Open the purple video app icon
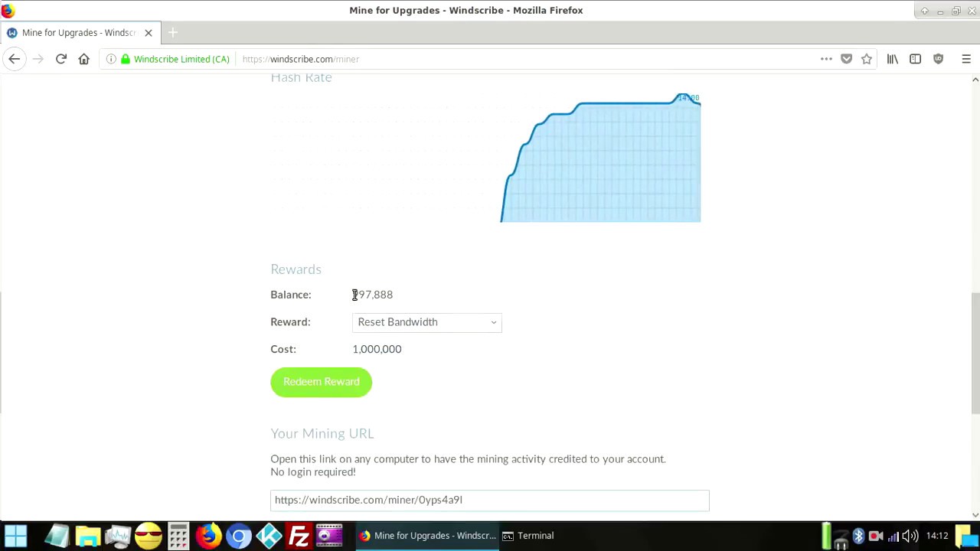The width and height of the screenshot is (980, 551). [x=329, y=536]
